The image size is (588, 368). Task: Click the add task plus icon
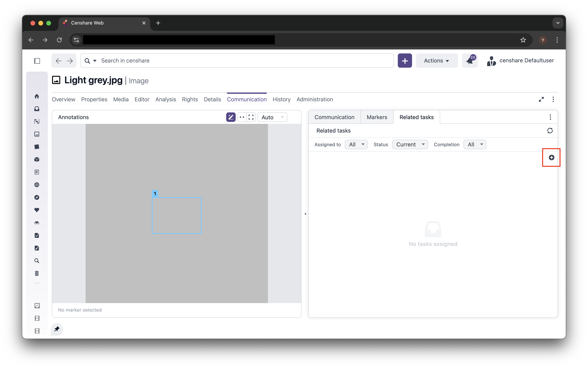tap(551, 157)
